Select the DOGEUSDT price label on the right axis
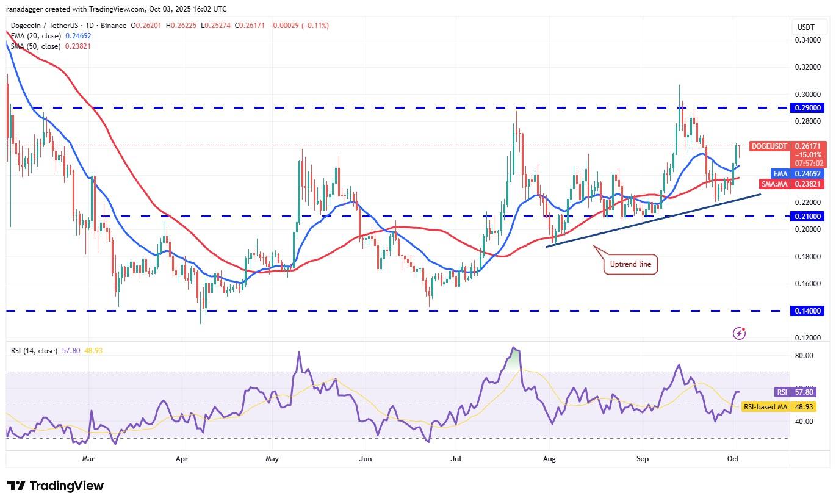 point(769,146)
